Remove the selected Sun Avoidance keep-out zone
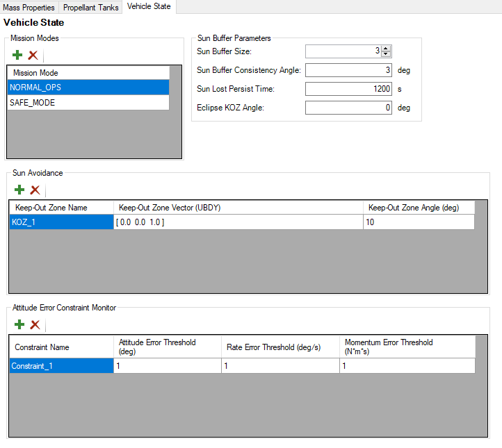502x448 pixels. (35, 190)
